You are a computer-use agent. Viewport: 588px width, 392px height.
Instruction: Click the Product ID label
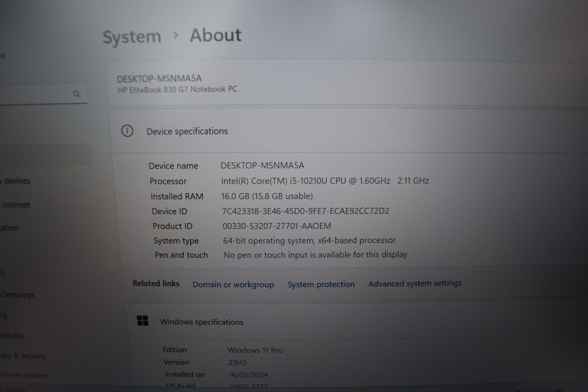pos(172,226)
